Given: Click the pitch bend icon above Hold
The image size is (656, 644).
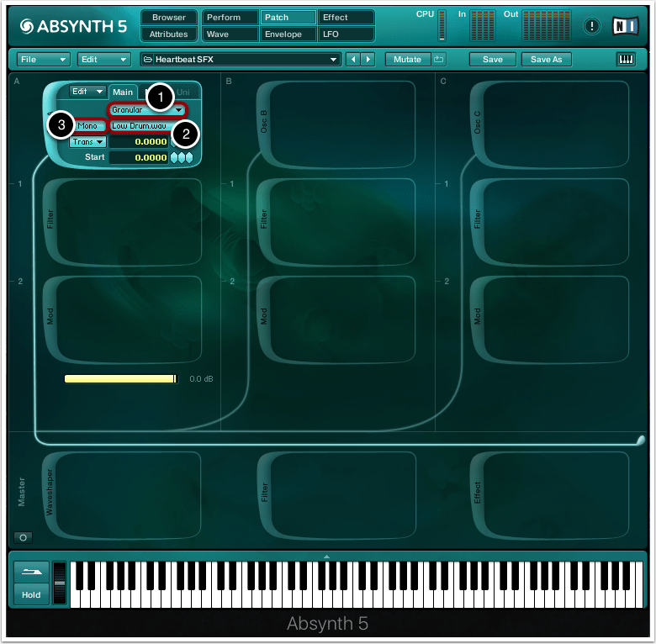Looking at the screenshot, I should (x=31, y=572).
